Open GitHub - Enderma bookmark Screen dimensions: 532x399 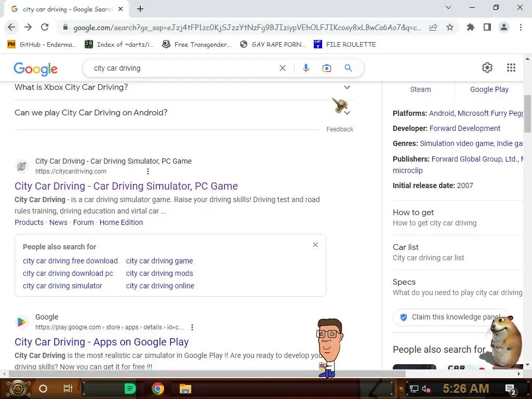coord(42,45)
